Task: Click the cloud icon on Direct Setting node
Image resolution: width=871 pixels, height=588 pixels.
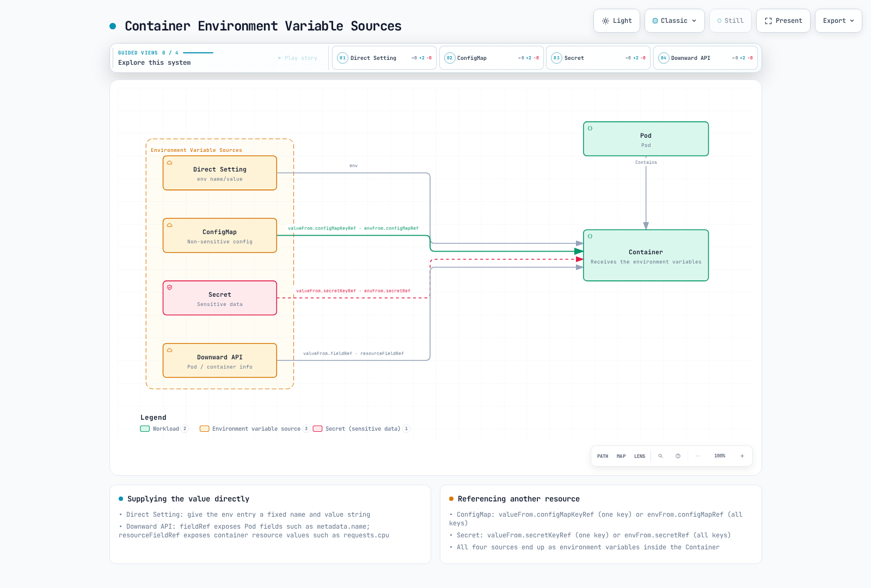Action: click(170, 163)
